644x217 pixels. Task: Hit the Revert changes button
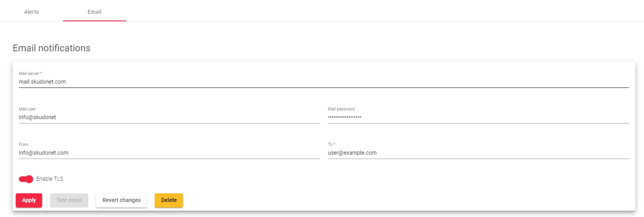121,200
